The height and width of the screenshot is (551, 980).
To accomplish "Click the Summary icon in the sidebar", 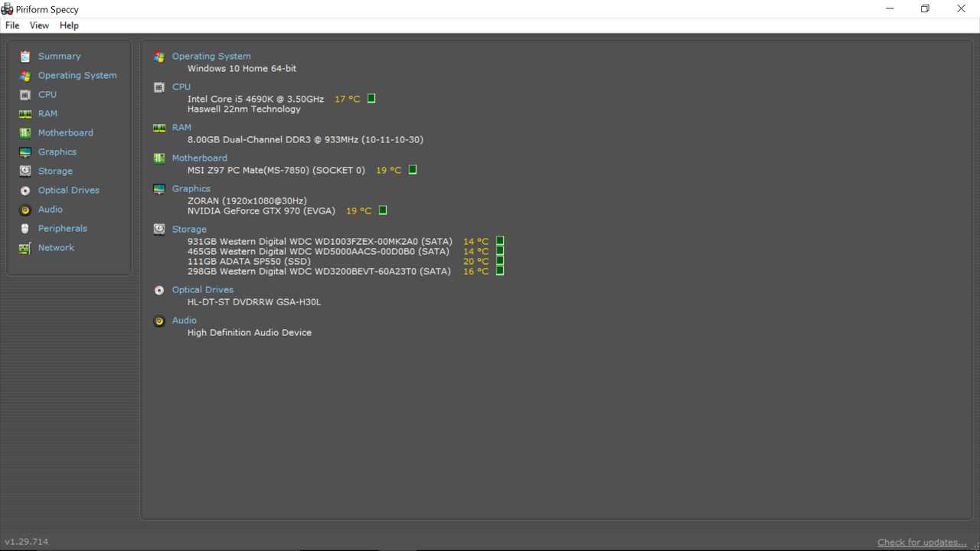I will tap(25, 57).
